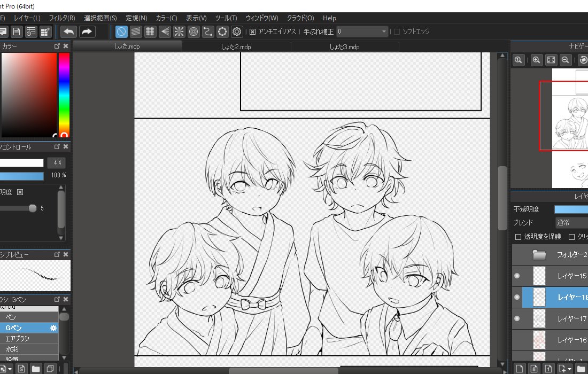Enable the radial lines snap guide

(x=179, y=32)
